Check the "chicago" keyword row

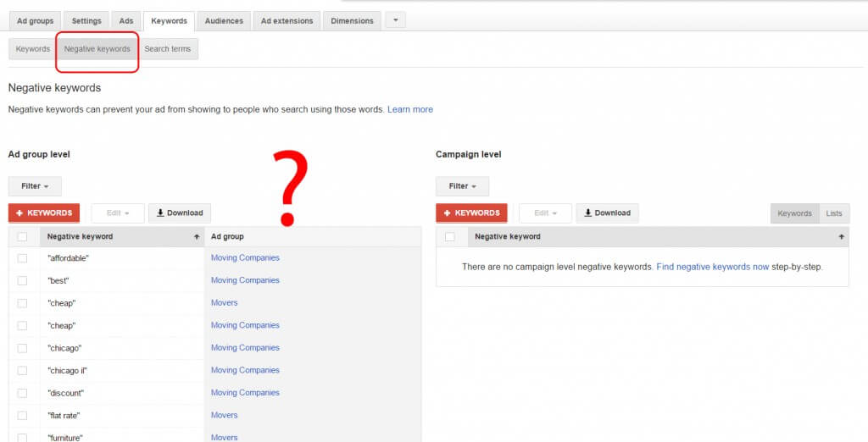[x=22, y=349]
